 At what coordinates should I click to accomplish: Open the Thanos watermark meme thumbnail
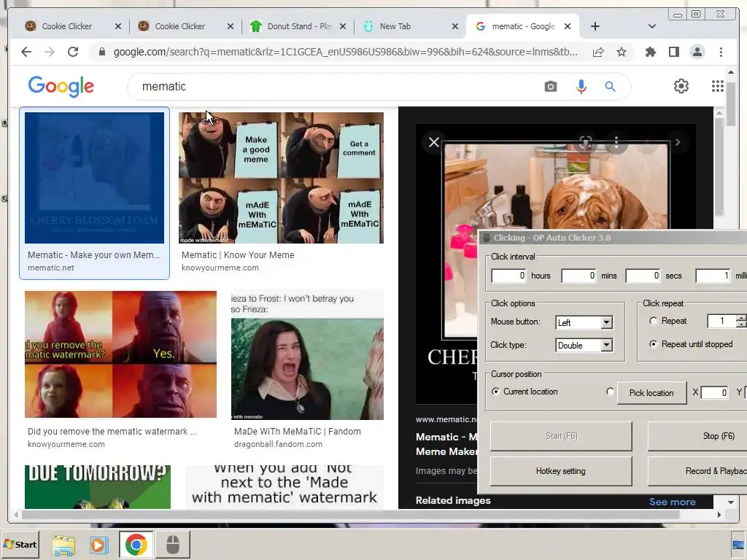click(x=120, y=354)
